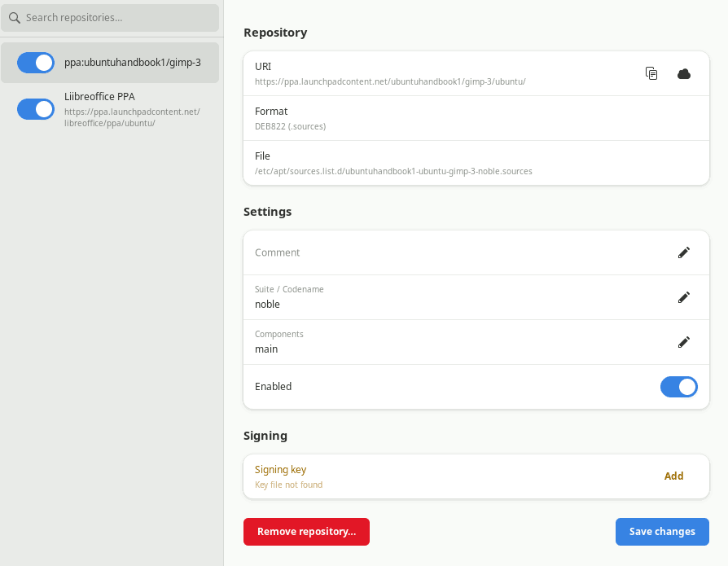The height and width of the screenshot is (566, 728).
Task: Click the Liibreoffice PPA URL text
Action: (x=132, y=117)
